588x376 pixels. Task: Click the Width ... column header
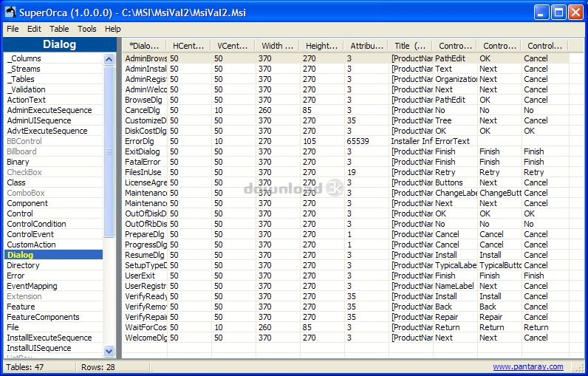[x=277, y=46]
